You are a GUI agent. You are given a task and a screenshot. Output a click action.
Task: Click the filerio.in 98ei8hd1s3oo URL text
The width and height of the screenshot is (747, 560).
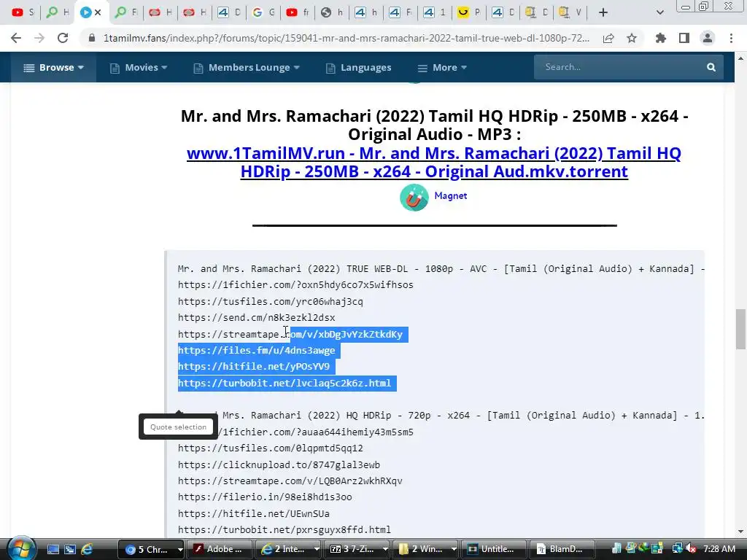point(265,497)
